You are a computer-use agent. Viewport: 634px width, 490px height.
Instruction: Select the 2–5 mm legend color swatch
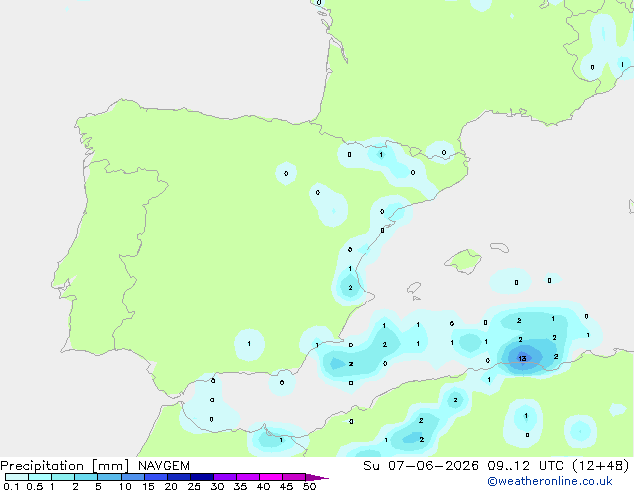pos(86,477)
